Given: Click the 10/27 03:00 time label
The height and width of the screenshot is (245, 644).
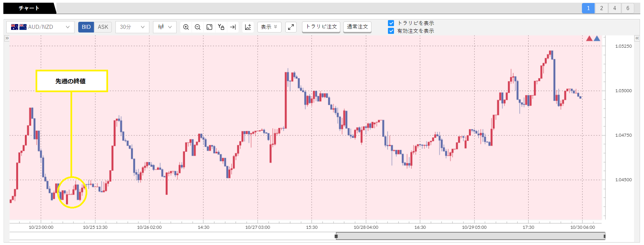Looking at the screenshot, I should pos(258,227).
